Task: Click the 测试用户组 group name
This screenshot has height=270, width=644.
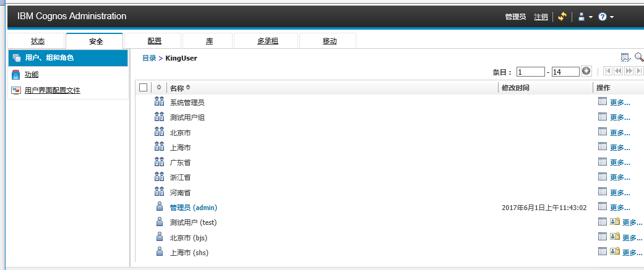Action: [x=187, y=118]
